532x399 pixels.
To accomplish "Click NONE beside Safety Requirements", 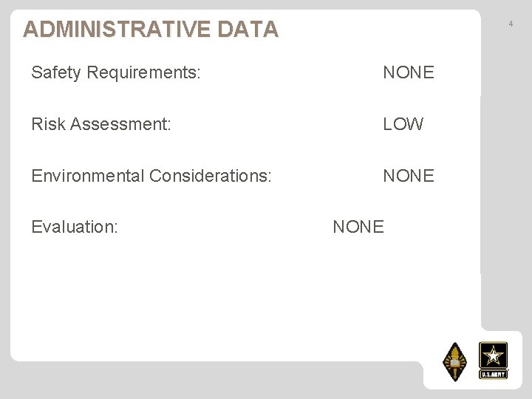I will [x=409, y=72].
